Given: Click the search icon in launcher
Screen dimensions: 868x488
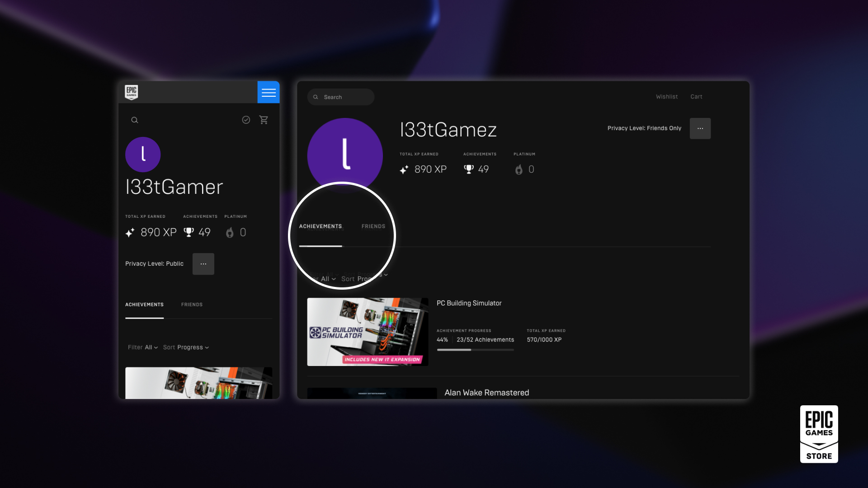Looking at the screenshot, I should coord(134,120).
